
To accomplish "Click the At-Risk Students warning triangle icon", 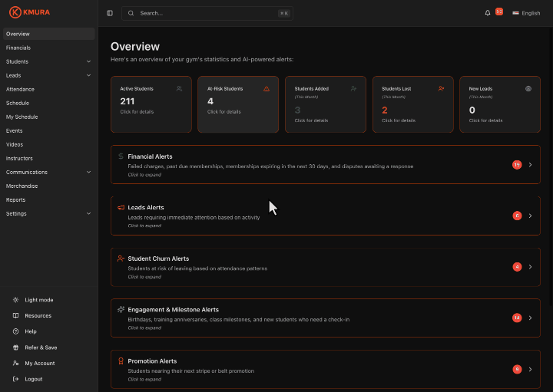I will pos(267,89).
